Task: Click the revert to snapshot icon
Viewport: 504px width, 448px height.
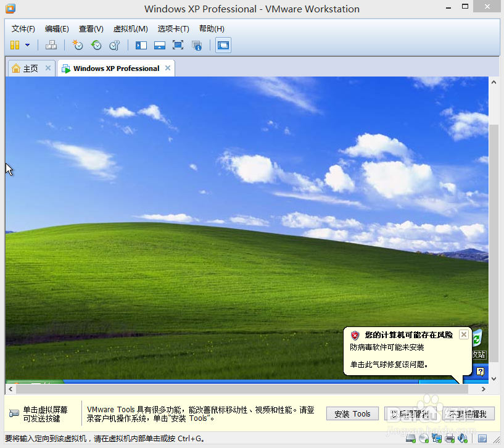Action: click(x=96, y=45)
